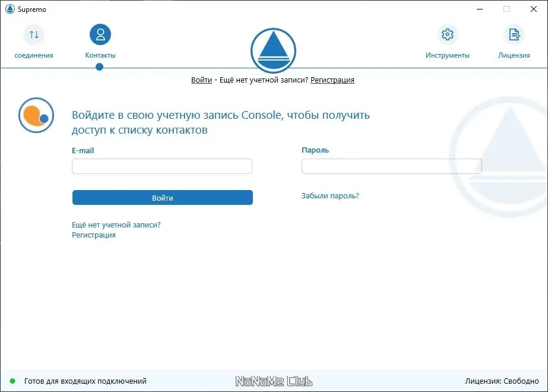
Task: Click the green ready status indicator
Action: pyautogui.click(x=12, y=381)
